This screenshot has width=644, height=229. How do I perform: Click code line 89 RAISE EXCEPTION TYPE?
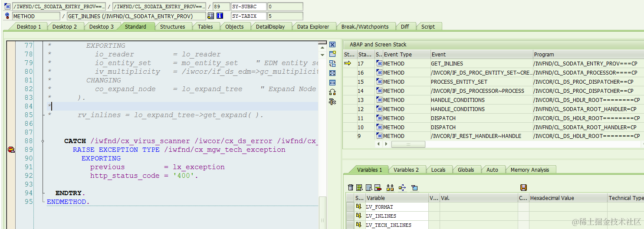coord(179,150)
